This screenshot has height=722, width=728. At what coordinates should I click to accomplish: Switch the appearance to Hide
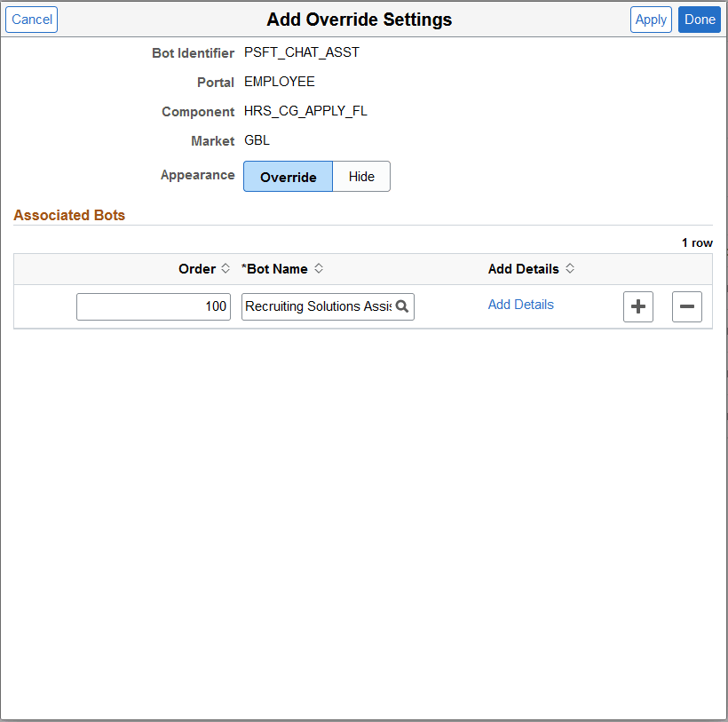click(361, 176)
